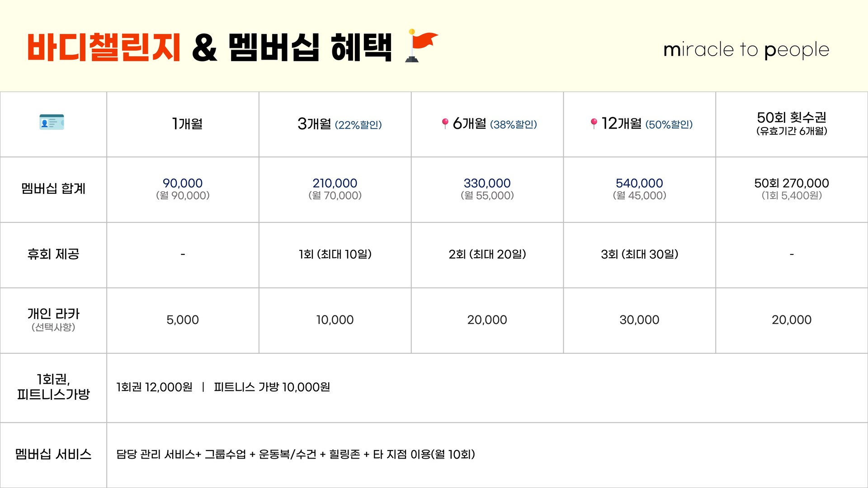Click the 휴회 제공 row label
Image resolution: width=868 pixels, height=488 pixels.
pyautogui.click(x=53, y=254)
